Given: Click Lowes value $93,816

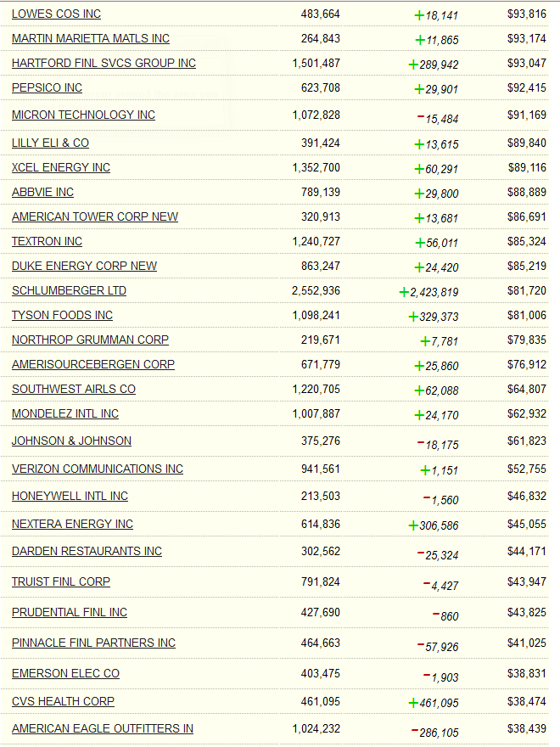Looking at the screenshot, I should (x=527, y=14).
